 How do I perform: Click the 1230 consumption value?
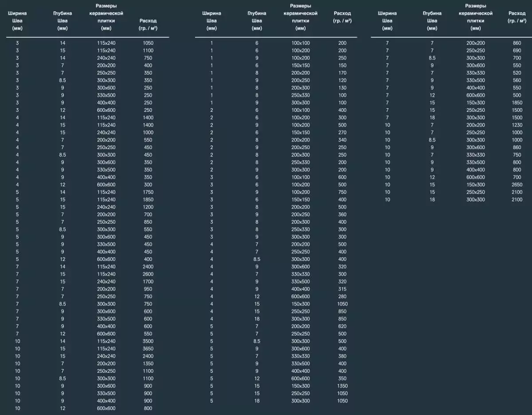(x=517, y=125)
